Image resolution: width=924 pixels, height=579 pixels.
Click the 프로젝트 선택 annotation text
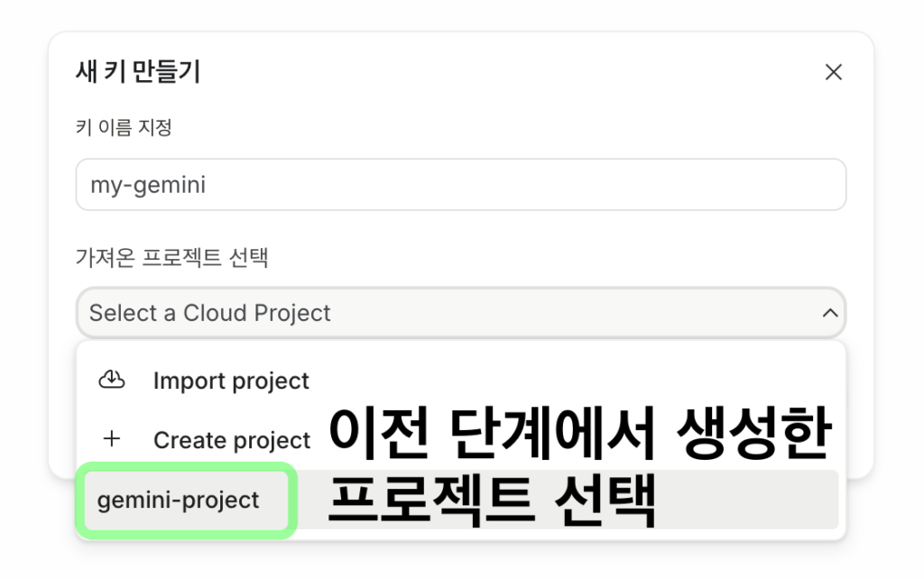490,502
